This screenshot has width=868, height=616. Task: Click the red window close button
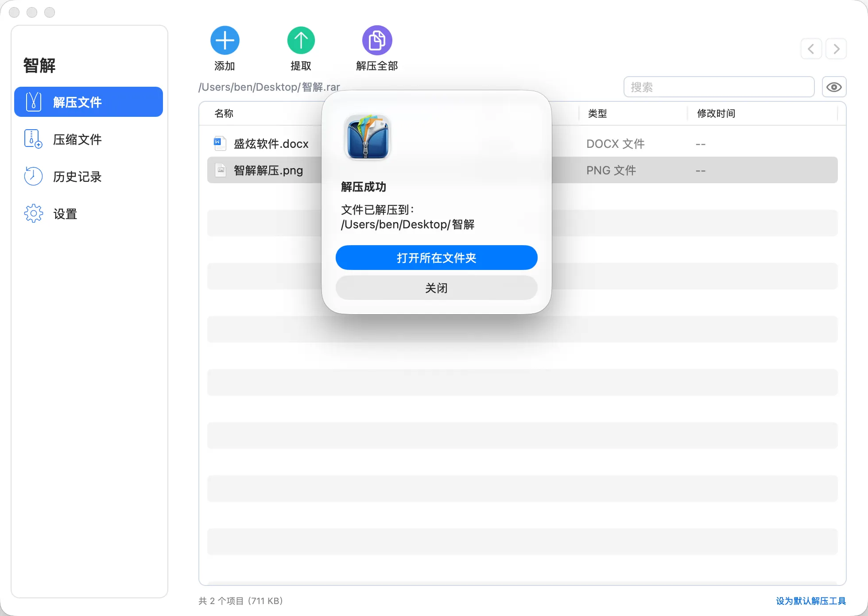pyautogui.click(x=14, y=12)
